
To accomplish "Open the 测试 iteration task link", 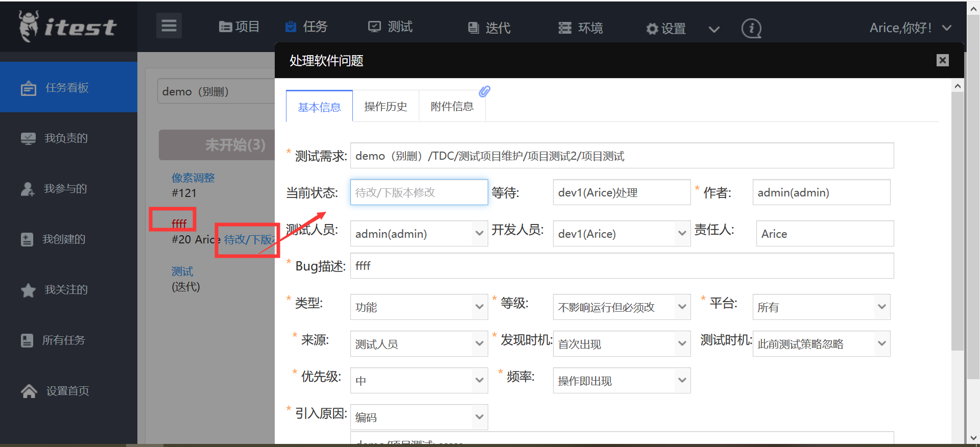I will tap(182, 271).
